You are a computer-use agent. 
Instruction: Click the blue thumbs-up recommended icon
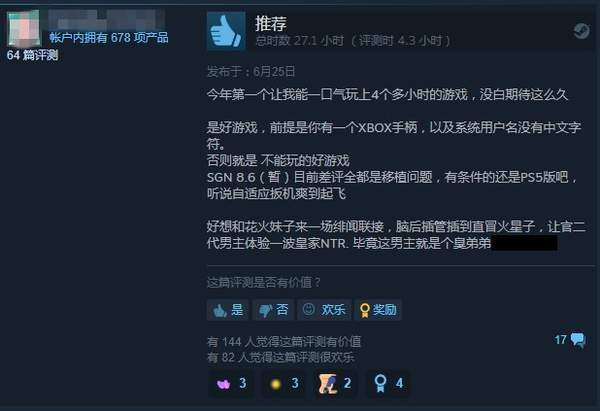(226, 31)
